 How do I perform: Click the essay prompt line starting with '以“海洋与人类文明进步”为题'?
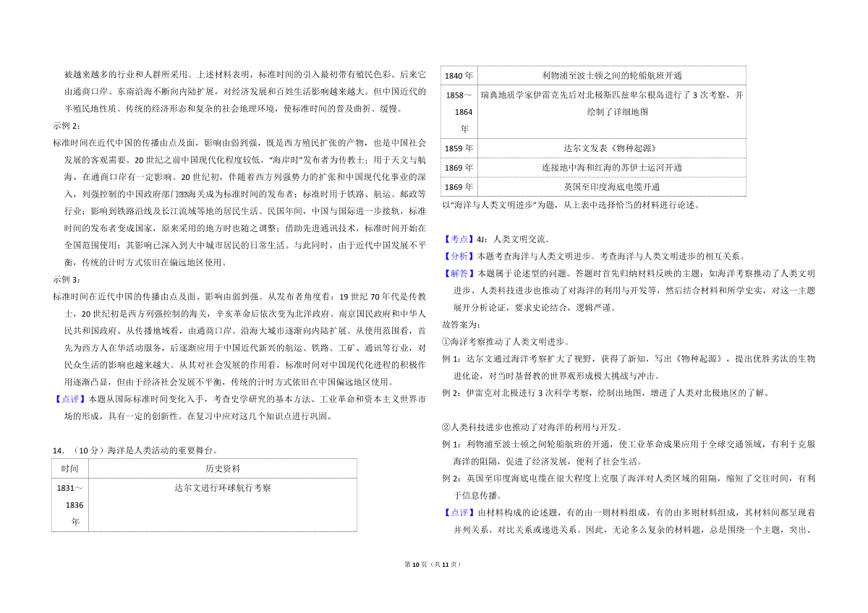pos(571,205)
